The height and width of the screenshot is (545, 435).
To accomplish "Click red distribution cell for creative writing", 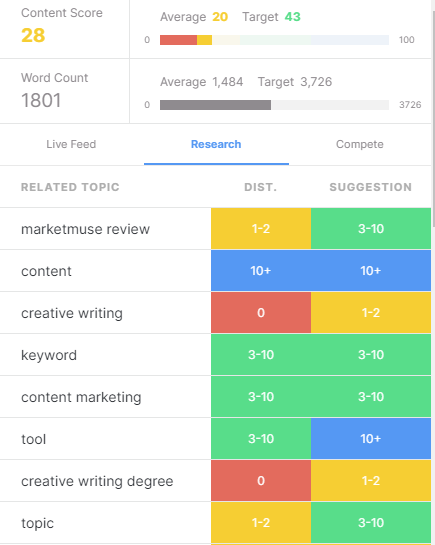I will click(261, 312).
